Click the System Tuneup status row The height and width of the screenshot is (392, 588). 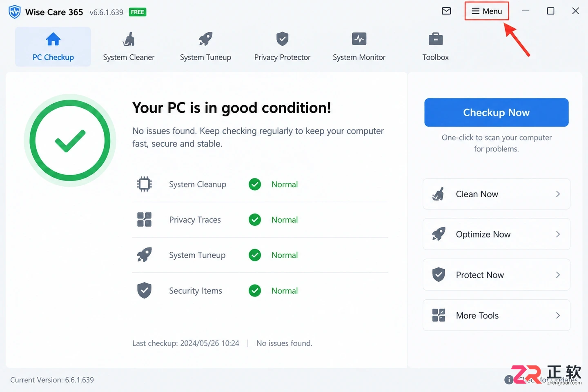point(260,255)
